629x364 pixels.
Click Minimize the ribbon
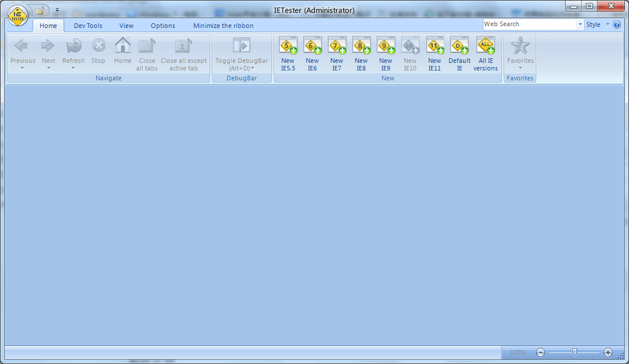222,26
